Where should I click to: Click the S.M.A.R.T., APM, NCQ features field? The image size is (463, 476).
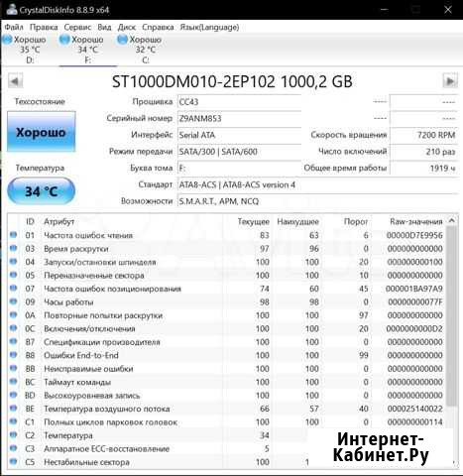click(x=318, y=201)
